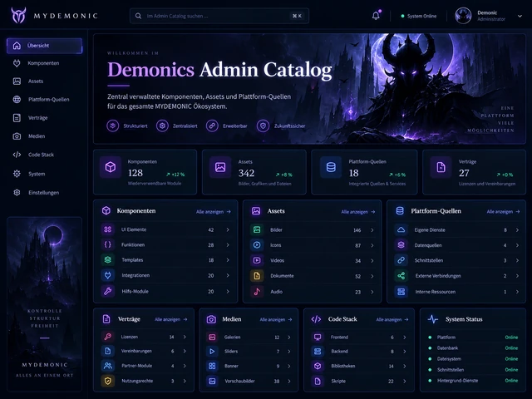Expand the Schnittstellen sources row chevron
Viewport: 532px width, 399px height.
(517, 260)
